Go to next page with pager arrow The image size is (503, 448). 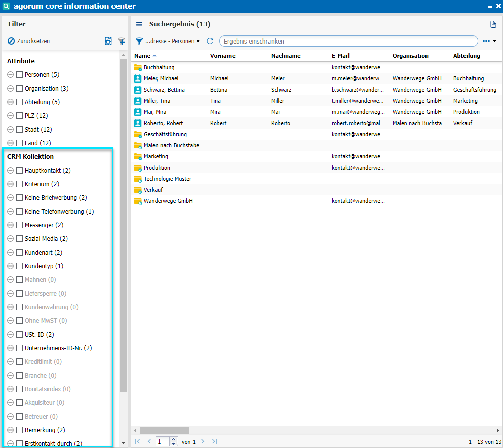pos(203,441)
